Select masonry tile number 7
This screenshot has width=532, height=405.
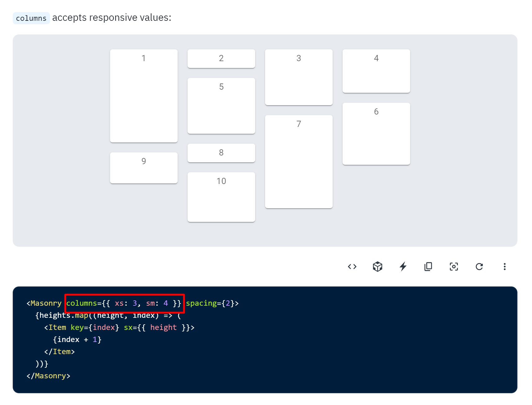299,161
